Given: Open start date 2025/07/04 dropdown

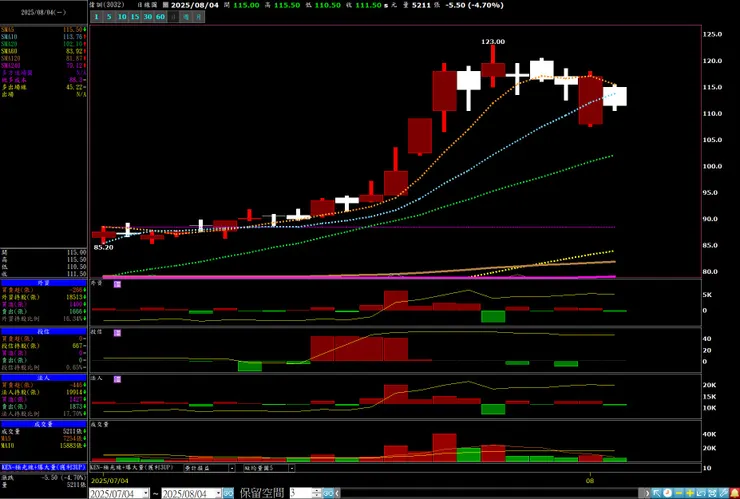Looking at the screenshot, I should coord(146,494).
